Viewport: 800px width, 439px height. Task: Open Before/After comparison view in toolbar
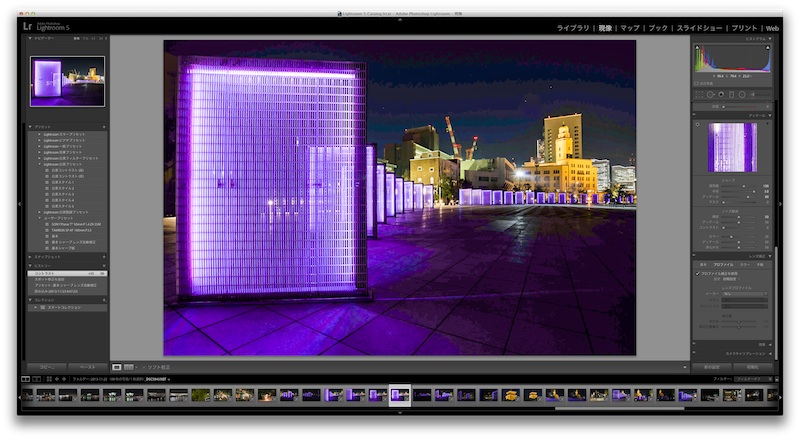130,367
